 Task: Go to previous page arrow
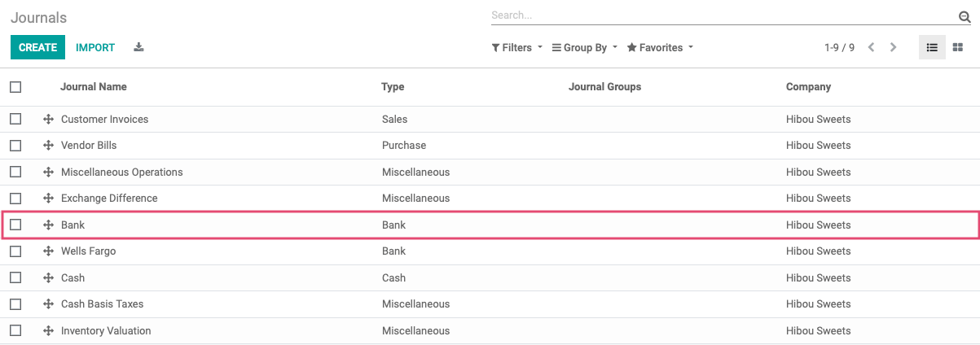pyautogui.click(x=872, y=47)
